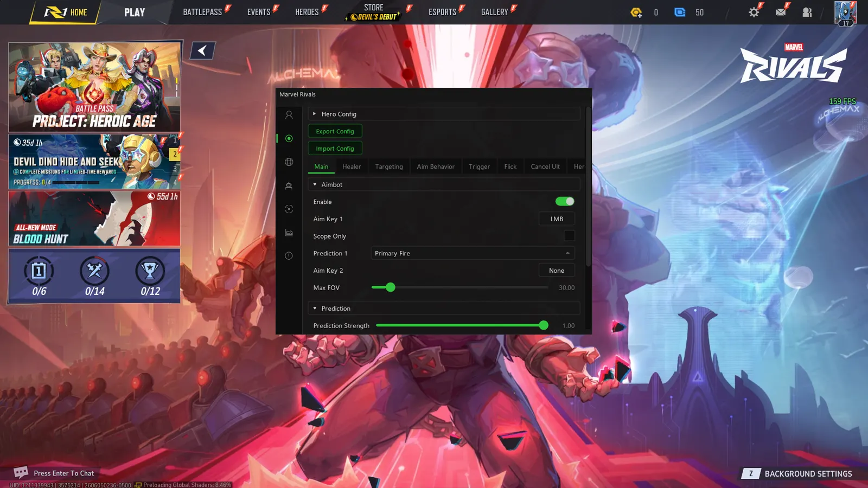The width and height of the screenshot is (868, 488).
Task: Open the Project: Heroic Age battle pass banner
Action: click(94, 87)
